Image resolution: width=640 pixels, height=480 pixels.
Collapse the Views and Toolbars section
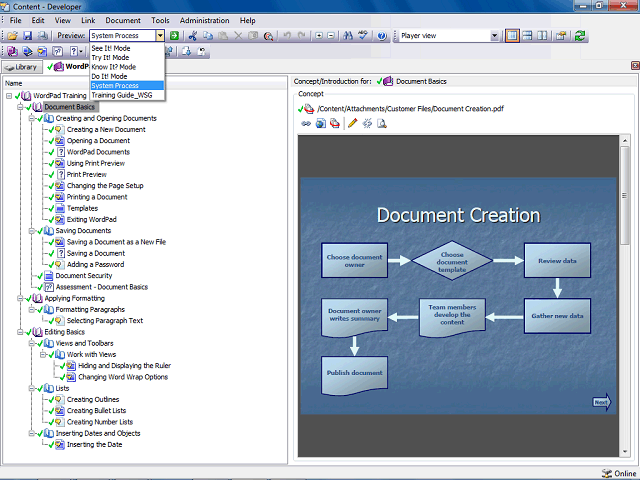31,343
